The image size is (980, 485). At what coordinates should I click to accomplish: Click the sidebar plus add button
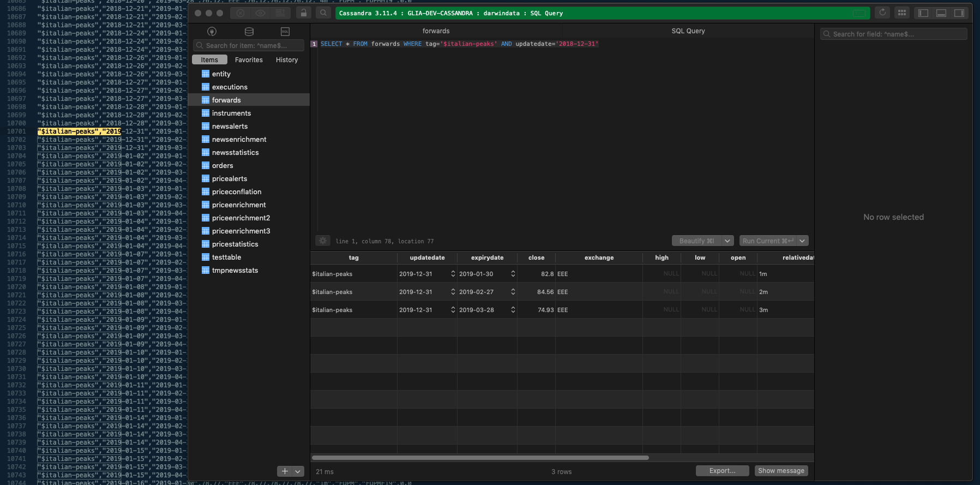point(285,471)
